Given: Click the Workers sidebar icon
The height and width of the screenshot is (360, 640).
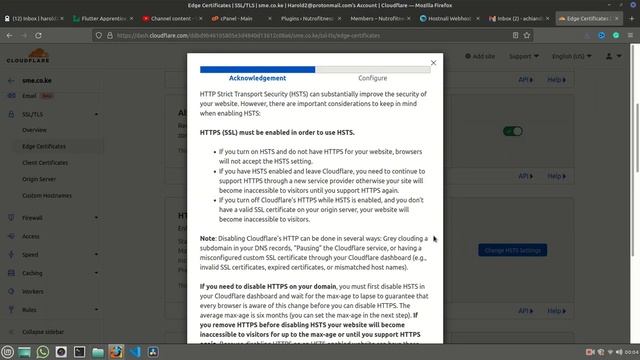Looking at the screenshot, I should [11, 291].
